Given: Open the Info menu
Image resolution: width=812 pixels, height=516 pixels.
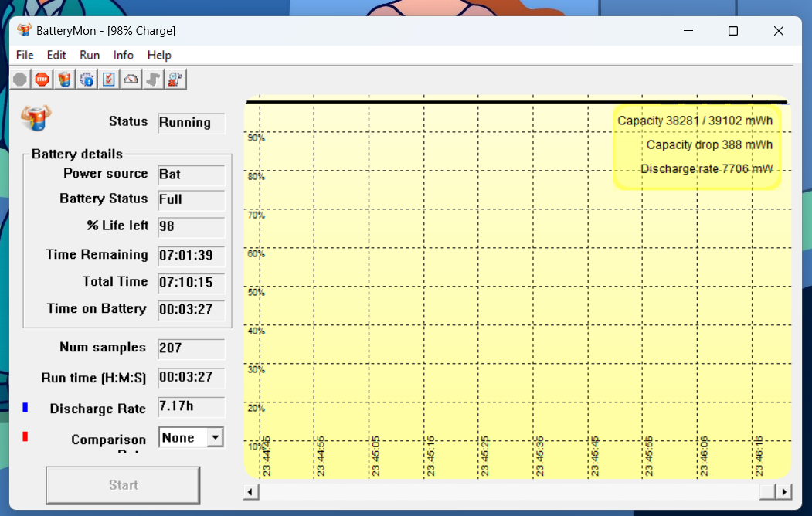Looking at the screenshot, I should (124, 55).
